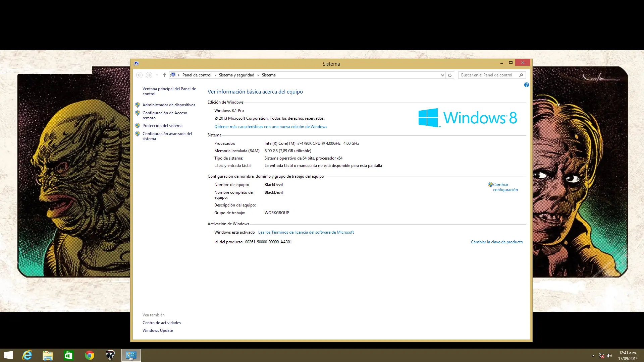Image resolution: width=644 pixels, height=362 pixels.
Task: Open the Windows Start button
Action: 8,355
